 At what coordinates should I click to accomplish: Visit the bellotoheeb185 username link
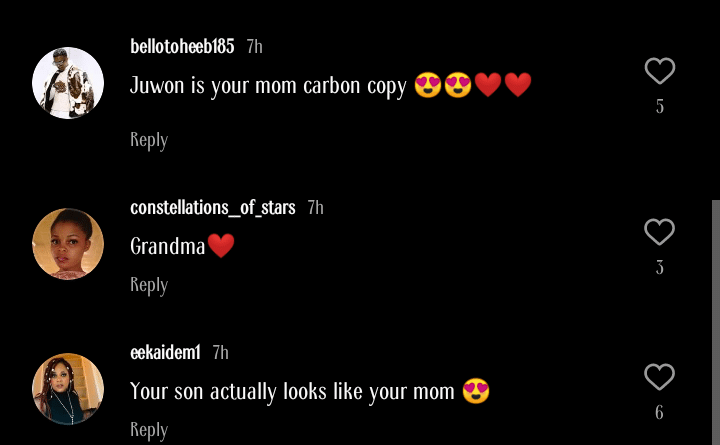[x=182, y=46]
